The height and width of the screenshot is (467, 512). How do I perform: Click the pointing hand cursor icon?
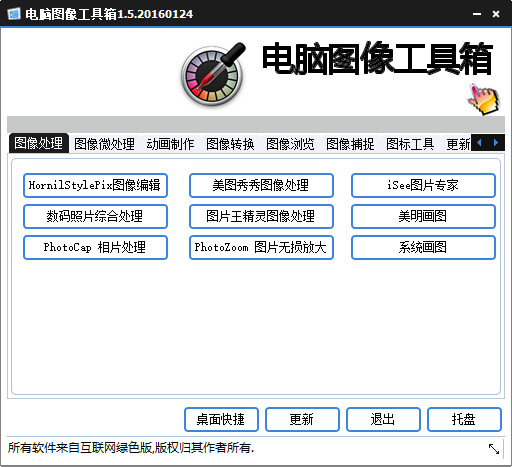(x=484, y=99)
